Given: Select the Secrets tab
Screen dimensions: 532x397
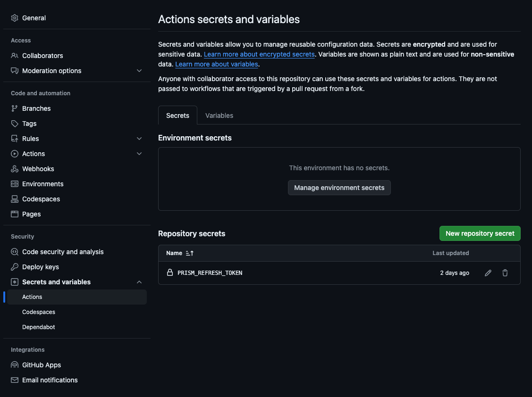Looking at the screenshot, I should point(177,115).
